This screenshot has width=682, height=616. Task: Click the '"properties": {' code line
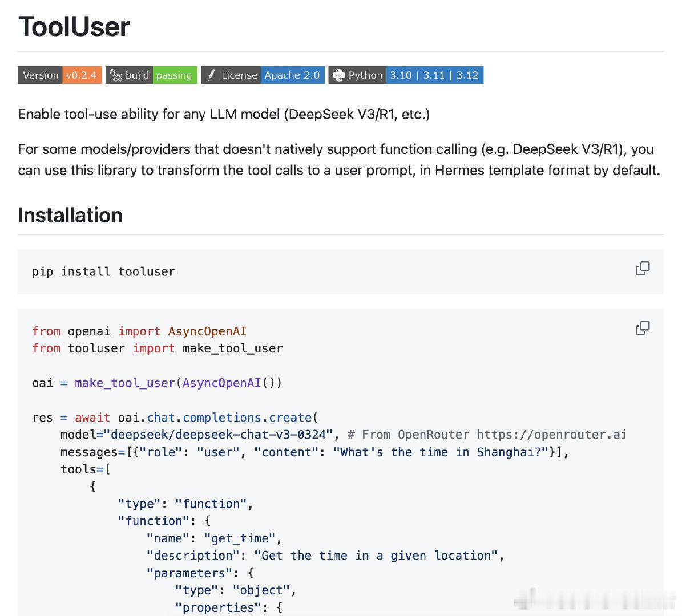point(229,608)
